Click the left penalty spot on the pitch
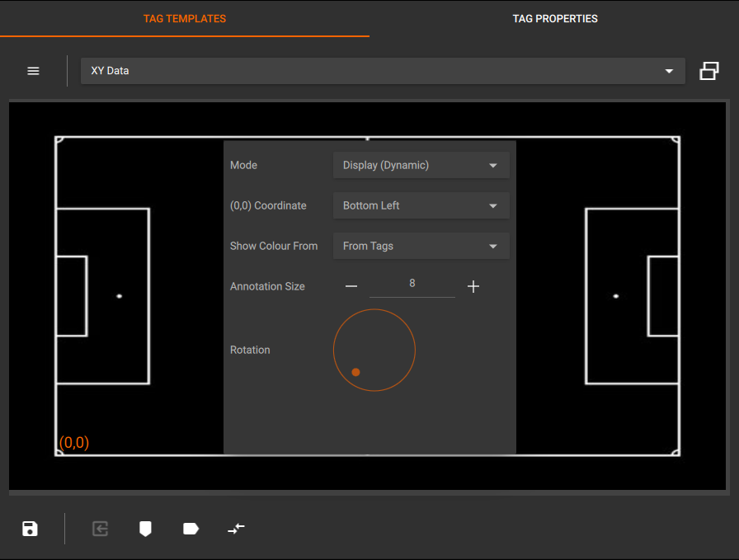 tap(120, 296)
